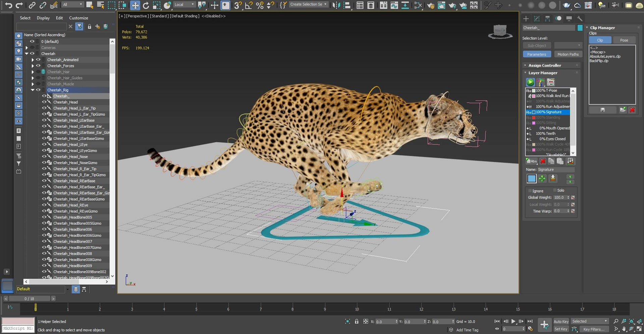Select the Select and Move tool

click(x=135, y=5)
